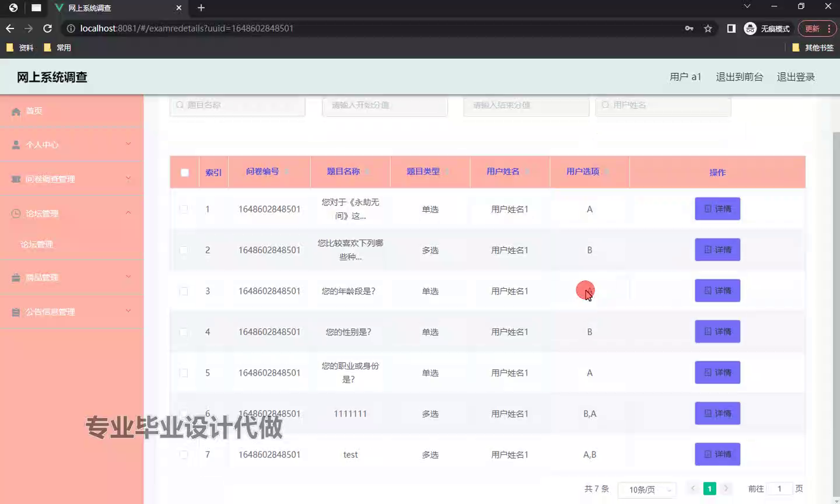The image size is (840, 504).
Task: Open 详情 for 您的职业或身份是 row
Action: pyautogui.click(x=717, y=372)
